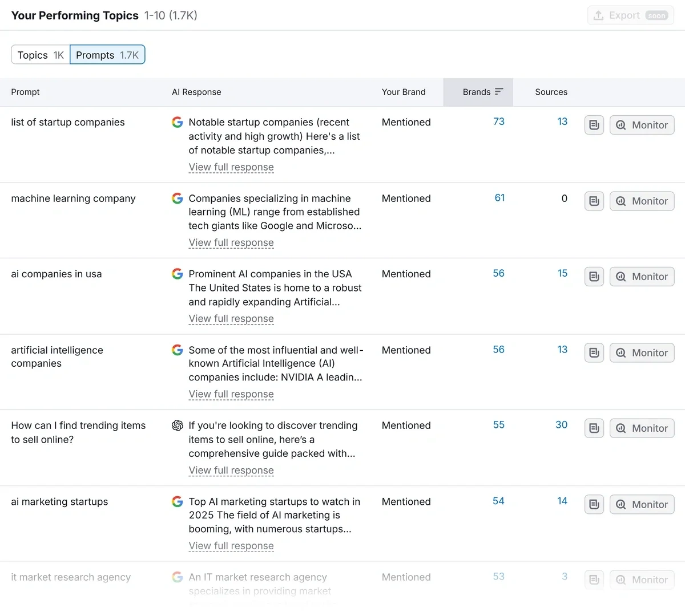The width and height of the screenshot is (685, 616).
Task: View full response for 'machine learning company'
Action: pos(231,243)
